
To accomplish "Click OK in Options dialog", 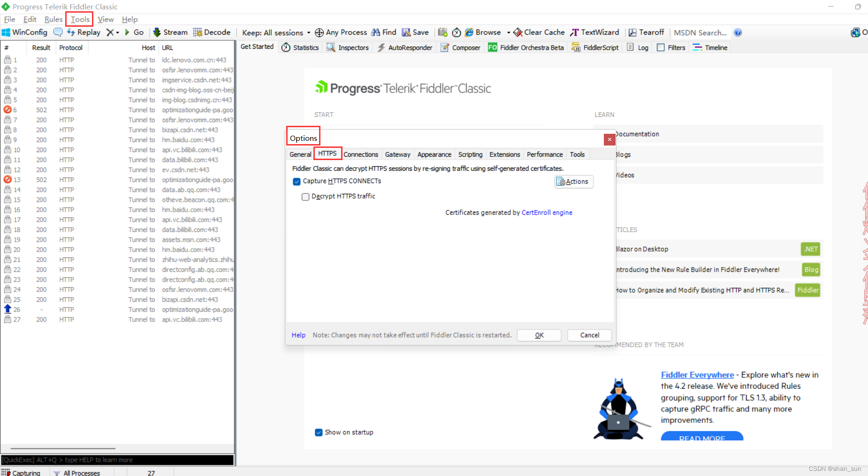I will coord(539,335).
